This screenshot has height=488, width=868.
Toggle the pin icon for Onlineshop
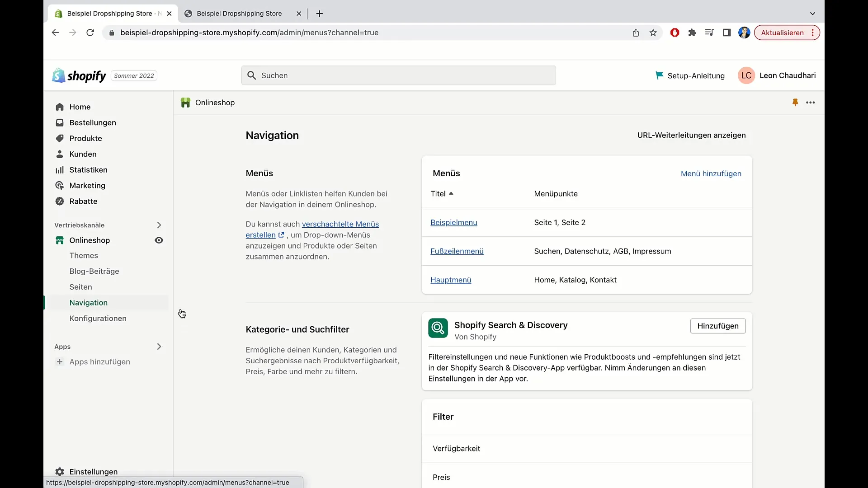pos(795,102)
